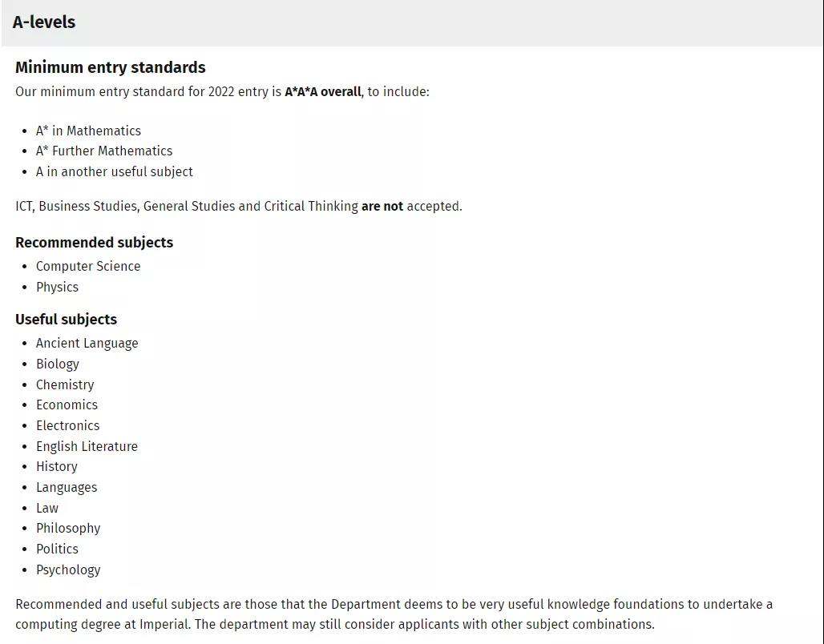824x644 pixels.
Task: Select Economics in the useful subjects list
Action: click(67, 405)
